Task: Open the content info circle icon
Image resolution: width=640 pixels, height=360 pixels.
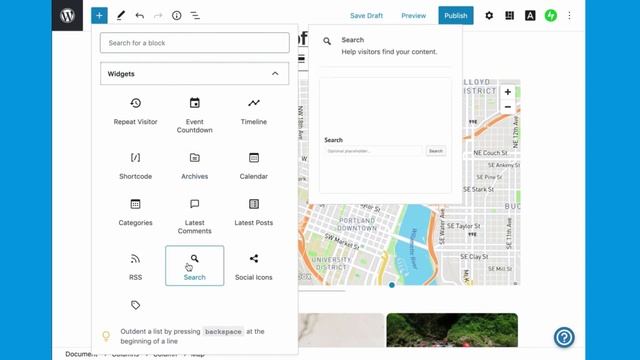Action: click(177, 16)
